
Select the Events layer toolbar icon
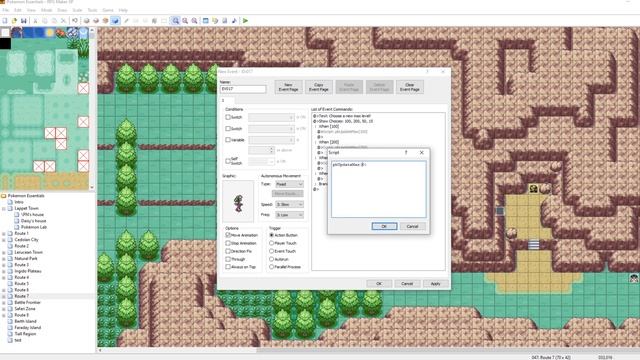click(x=115, y=20)
